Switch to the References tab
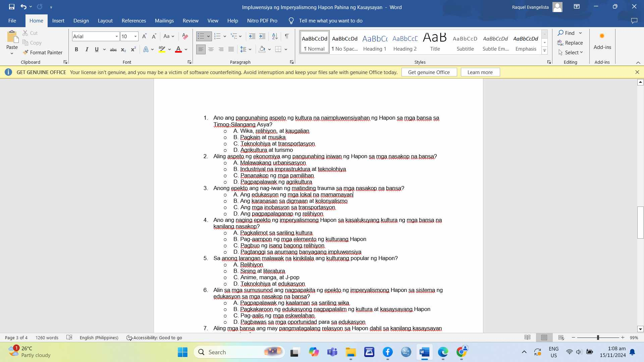Viewport: 644px width, 362px height. click(x=133, y=21)
